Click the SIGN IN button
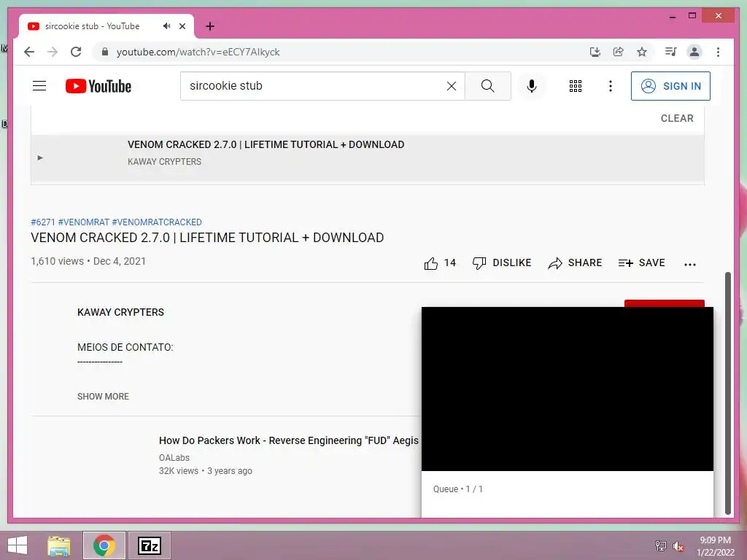The width and height of the screenshot is (747, 560). point(670,86)
